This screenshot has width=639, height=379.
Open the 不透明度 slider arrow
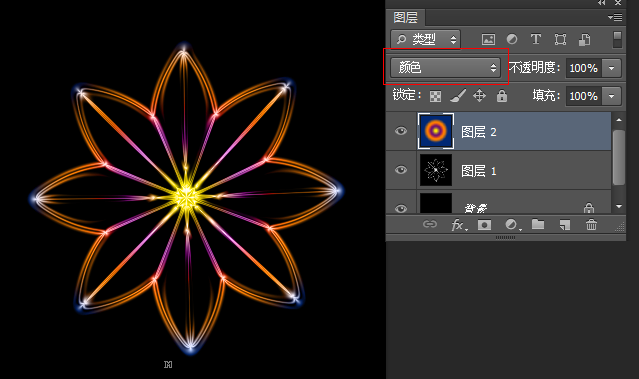611,68
